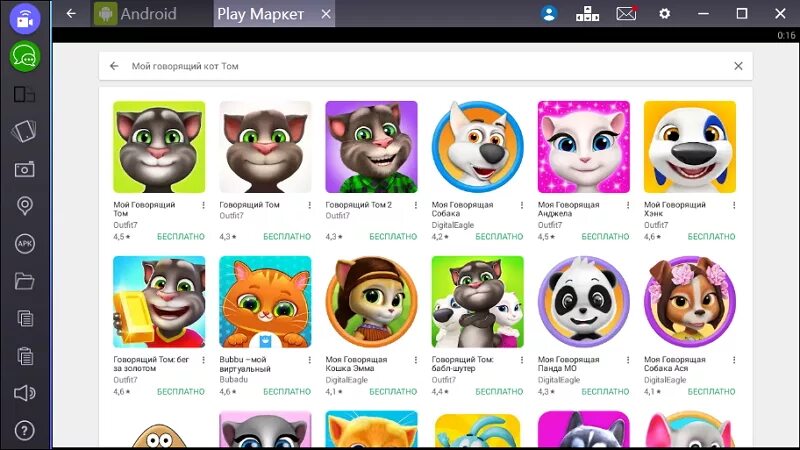The image size is (800, 450).
Task: Open options menu for Говорящий Том 2
Action: 416,205
